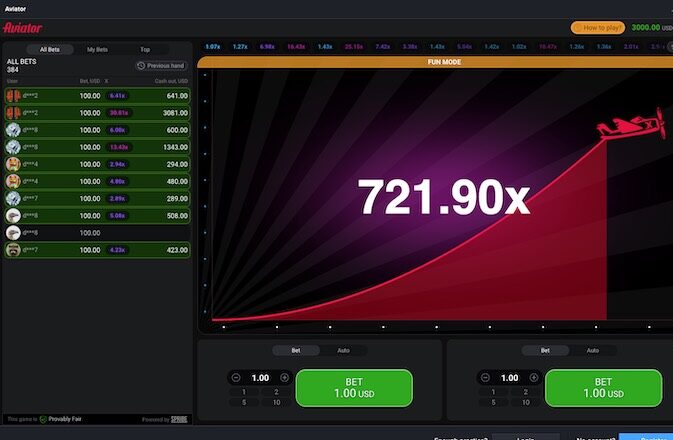Decrease right panel bet amount with minus
This screenshot has width=673, height=440.
coord(485,378)
